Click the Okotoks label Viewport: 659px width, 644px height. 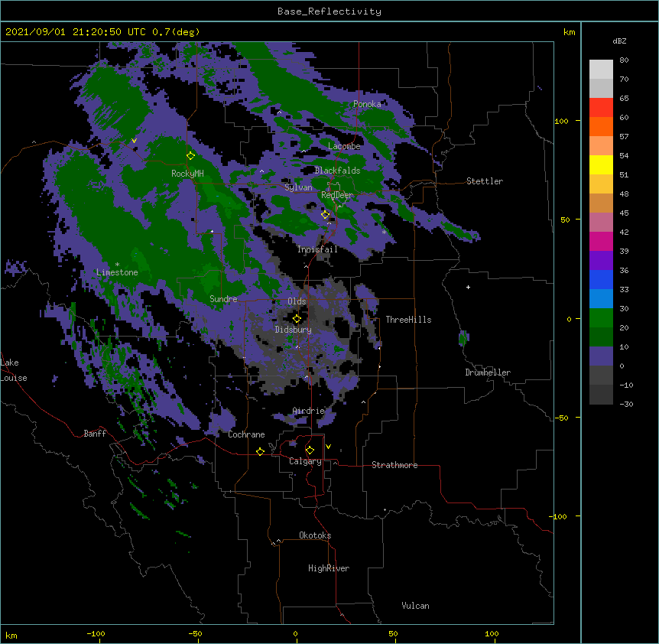(315, 535)
